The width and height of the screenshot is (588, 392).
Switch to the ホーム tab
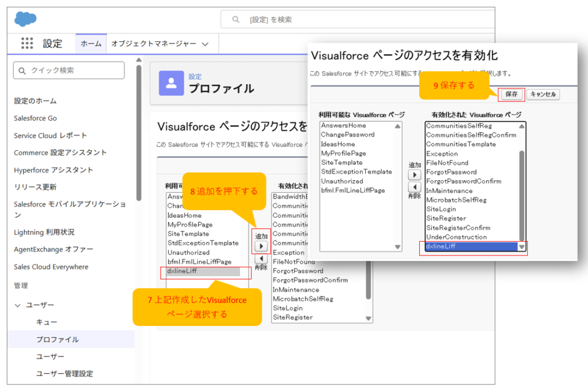(x=91, y=44)
